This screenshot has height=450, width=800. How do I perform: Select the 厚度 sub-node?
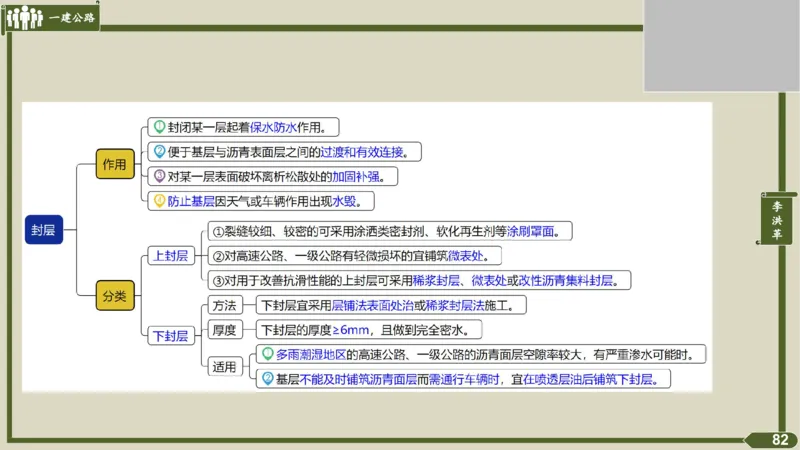point(224,330)
